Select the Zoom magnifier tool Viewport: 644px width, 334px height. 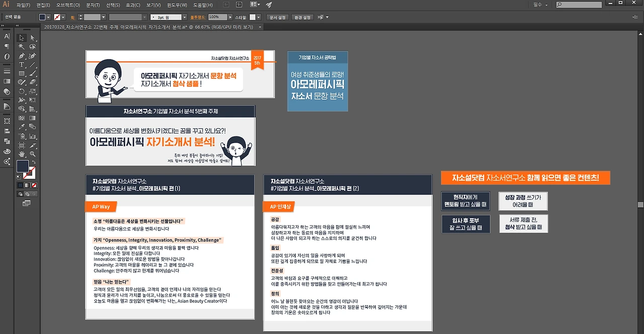[x=33, y=154]
